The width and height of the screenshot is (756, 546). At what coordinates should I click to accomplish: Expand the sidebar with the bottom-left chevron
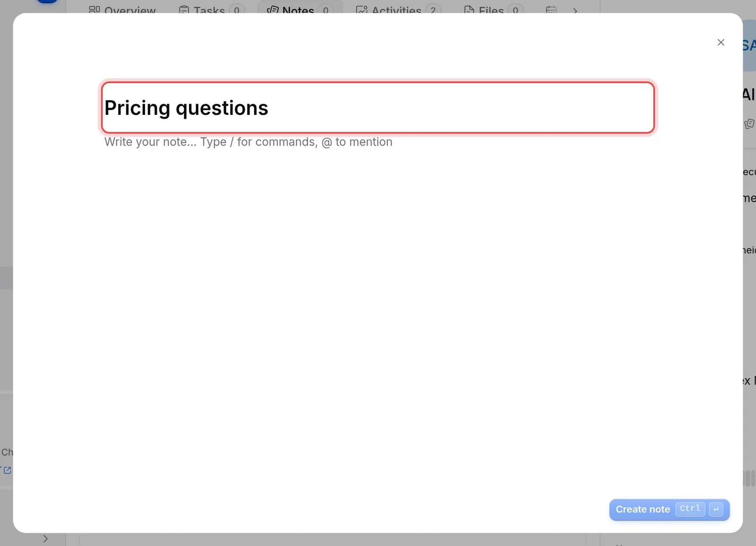pyautogui.click(x=45, y=538)
